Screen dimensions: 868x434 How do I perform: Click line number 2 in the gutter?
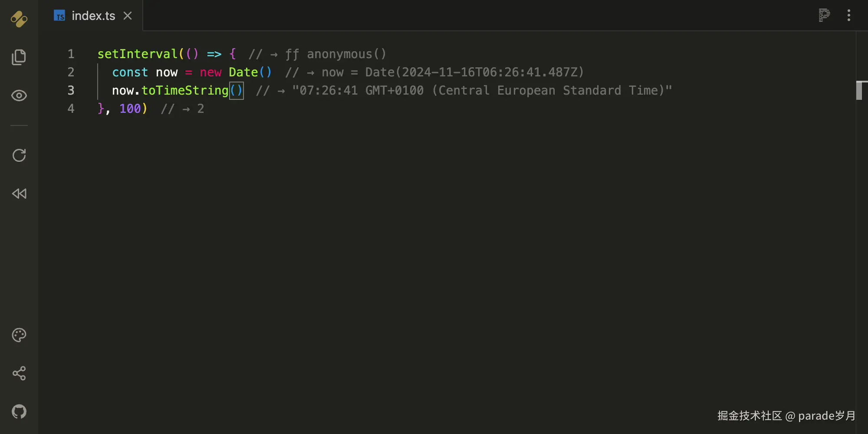tap(71, 72)
